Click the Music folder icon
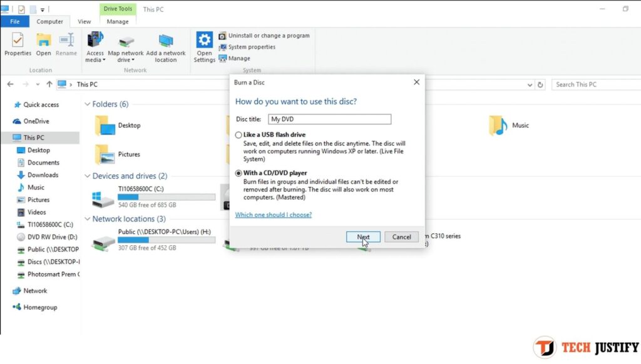 coord(498,126)
